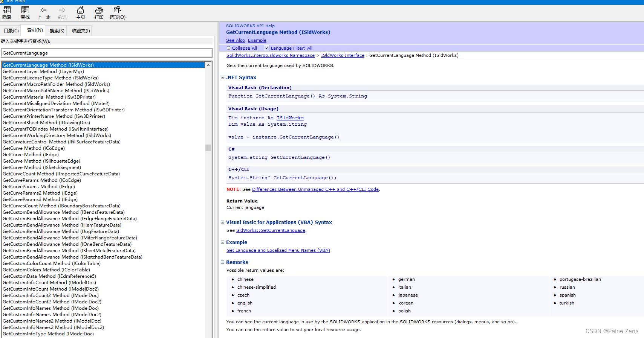Screen dimensions: 644x338
Task: Select GetCustomBendAllowance Method (ISheetMetalFeatureData) entry
Action: (x=69, y=251)
